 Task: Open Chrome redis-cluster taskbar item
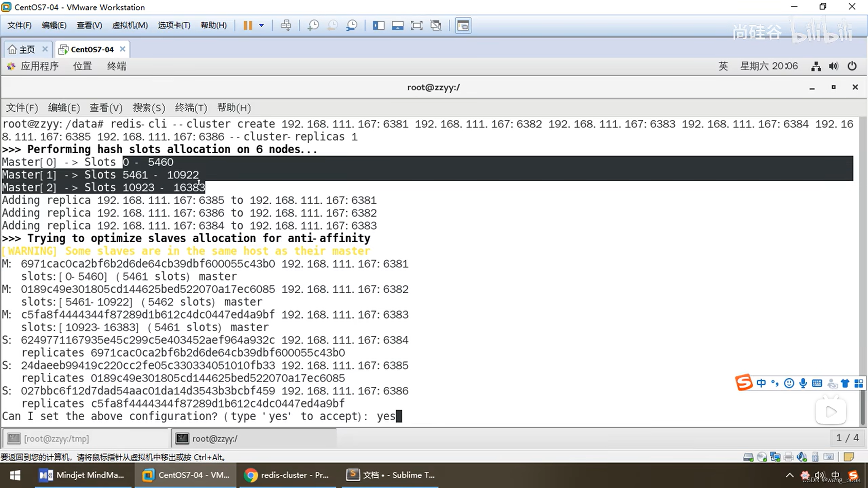coord(286,475)
